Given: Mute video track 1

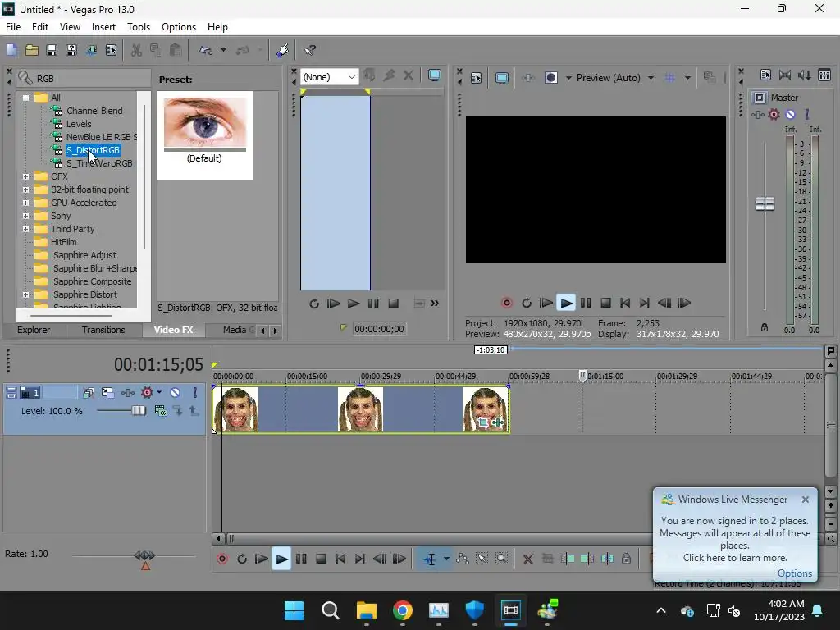Looking at the screenshot, I should tap(176, 393).
